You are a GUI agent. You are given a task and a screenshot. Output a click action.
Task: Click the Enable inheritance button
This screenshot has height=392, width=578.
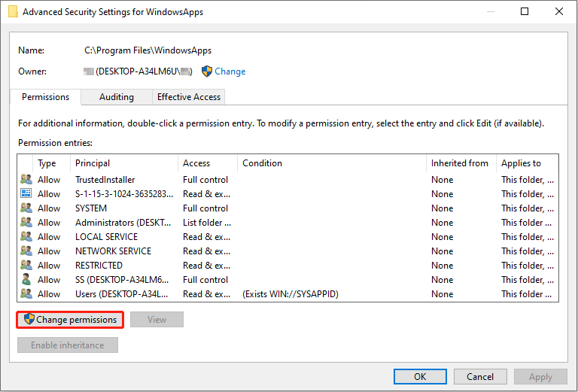[x=68, y=345]
